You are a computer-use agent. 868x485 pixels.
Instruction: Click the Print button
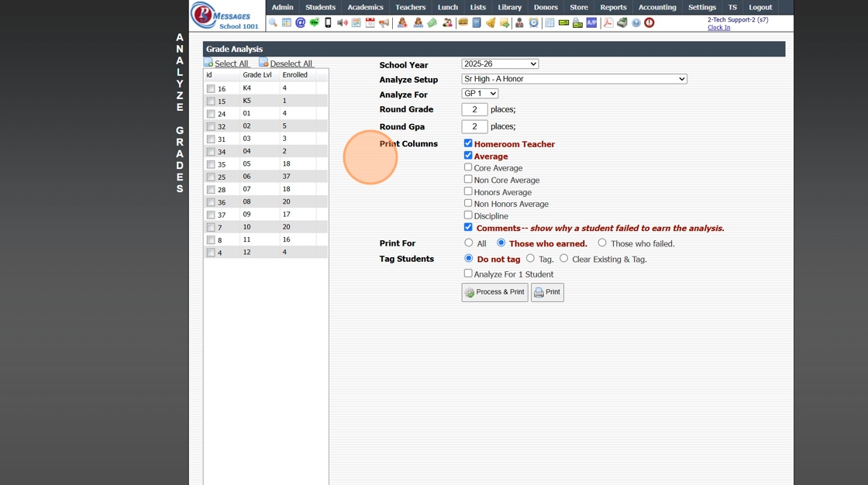547,292
